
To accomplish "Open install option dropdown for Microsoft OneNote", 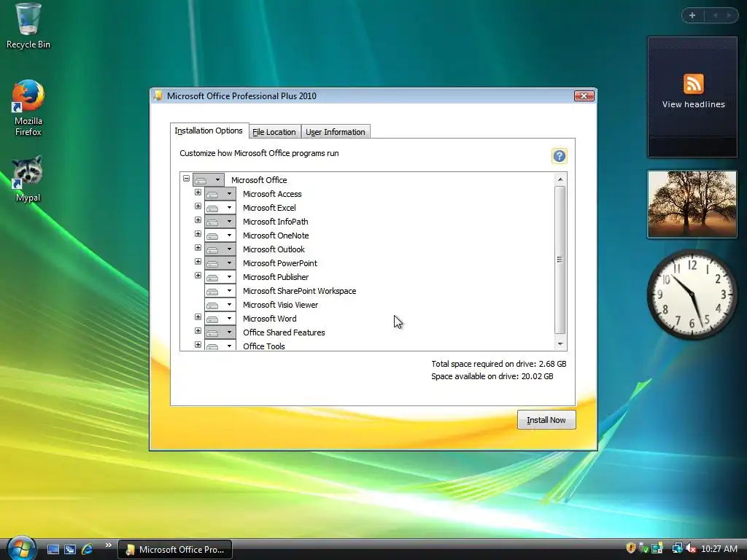I will tap(220, 236).
